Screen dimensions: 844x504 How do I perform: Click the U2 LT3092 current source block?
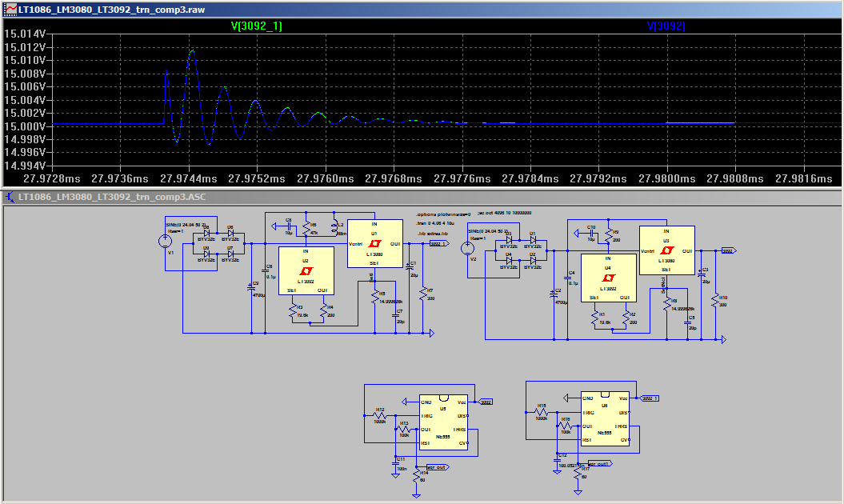coord(306,271)
